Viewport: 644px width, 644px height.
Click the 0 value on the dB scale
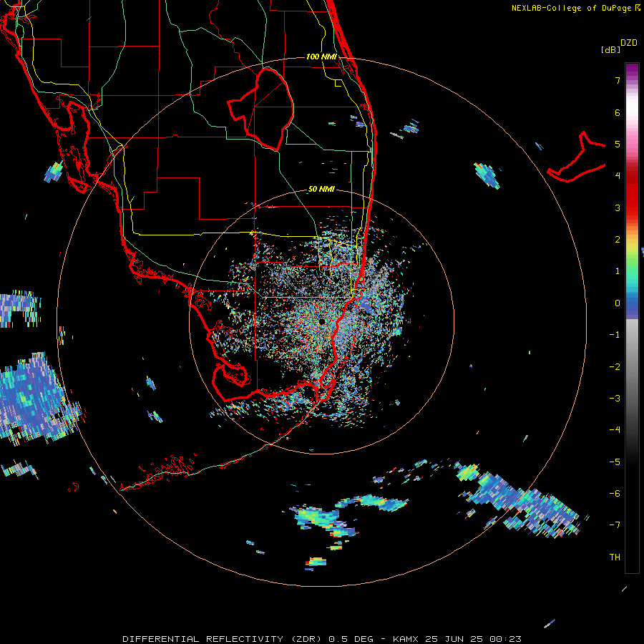pyautogui.click(x=618, y=303)
